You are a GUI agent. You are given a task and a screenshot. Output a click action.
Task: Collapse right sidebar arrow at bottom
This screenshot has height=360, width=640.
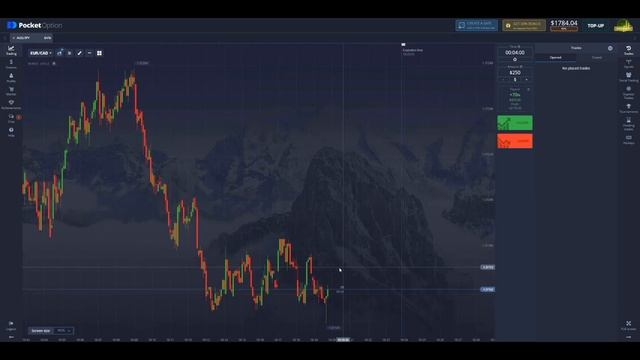[629, 337]
